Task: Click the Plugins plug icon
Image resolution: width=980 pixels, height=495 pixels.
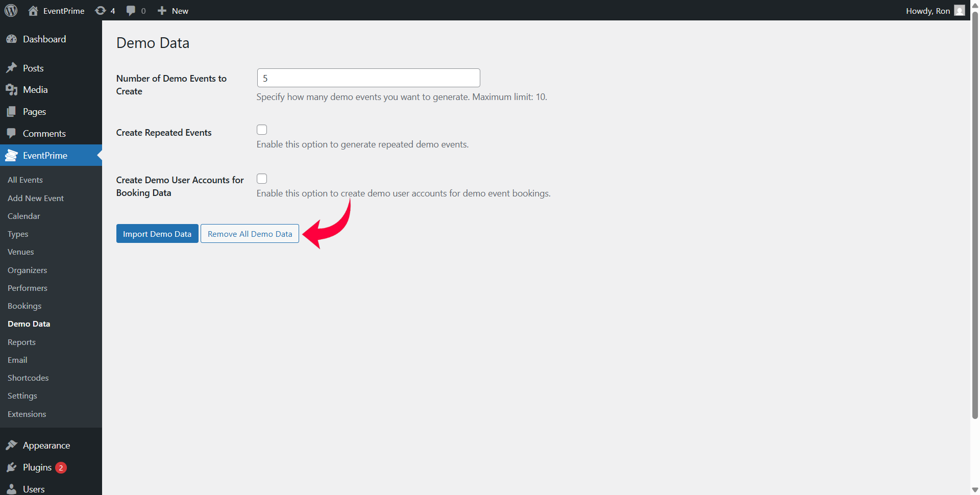Action: coord(11,467)
